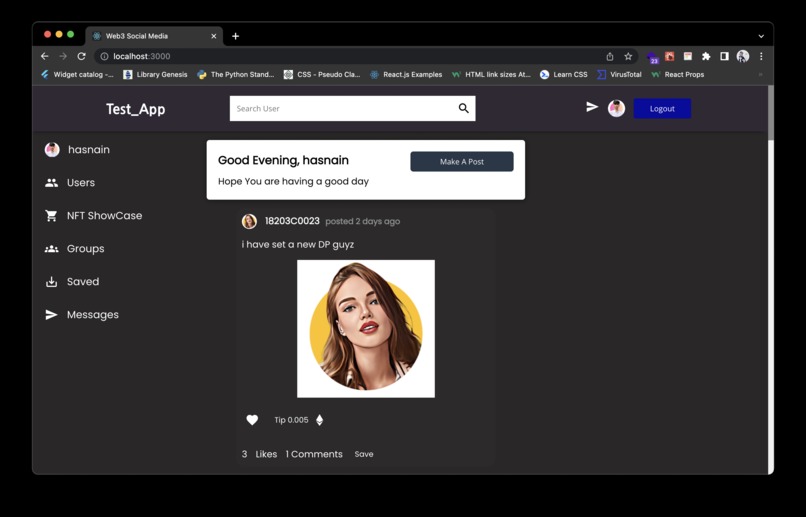Click the browser forward arrow
The image size is (806, 517).
pos(63,56)
